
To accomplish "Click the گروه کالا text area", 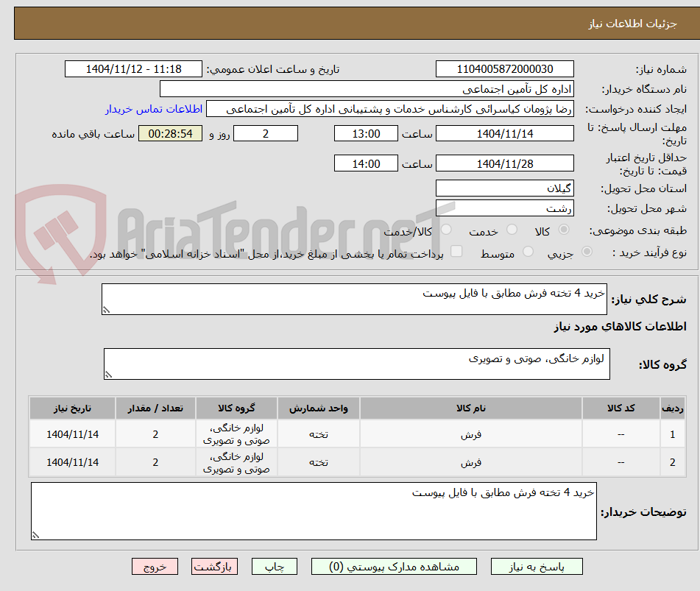I will 357,364.
